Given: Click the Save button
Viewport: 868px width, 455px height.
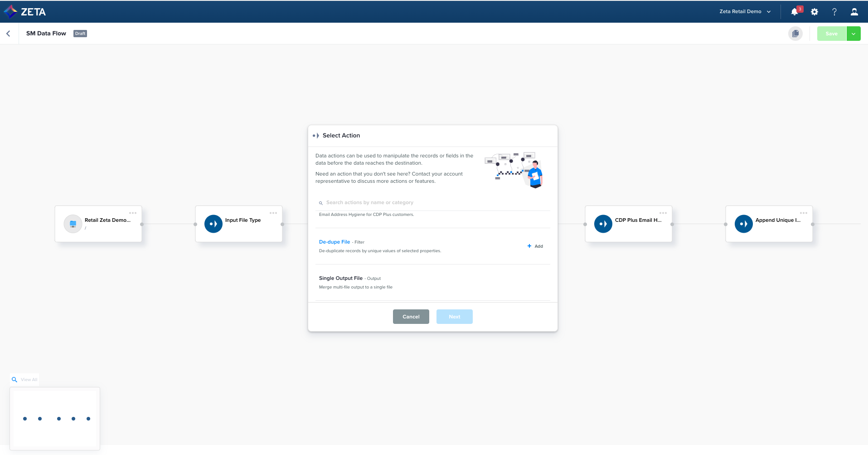Looking at the screenshot, I should click(x=832, y=34).
